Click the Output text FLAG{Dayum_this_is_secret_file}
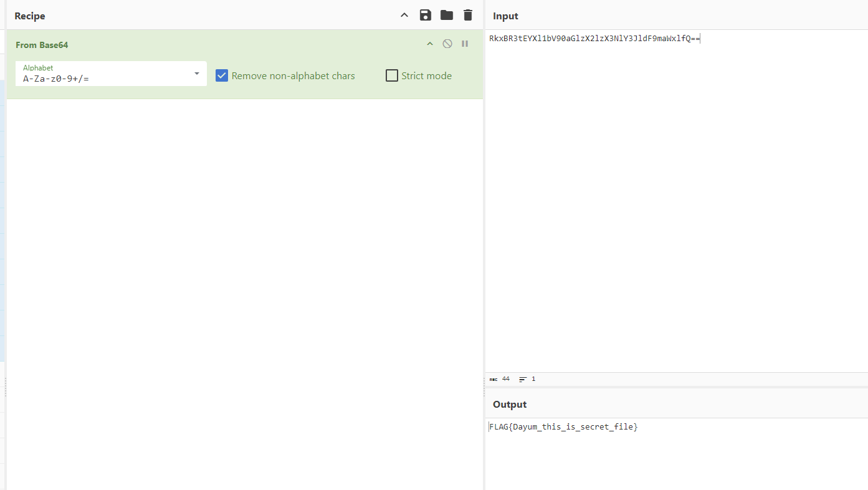This screenshot has height=490, width=868. [x=563, y=427]
